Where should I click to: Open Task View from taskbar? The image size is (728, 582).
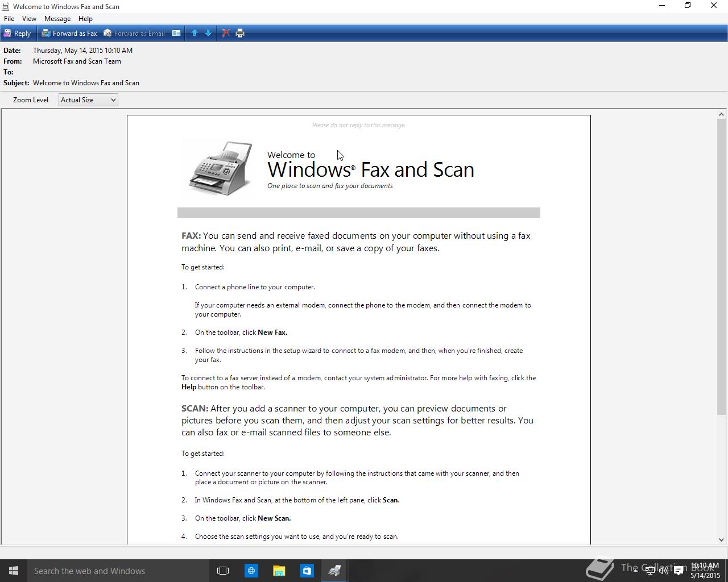point(223,571)
